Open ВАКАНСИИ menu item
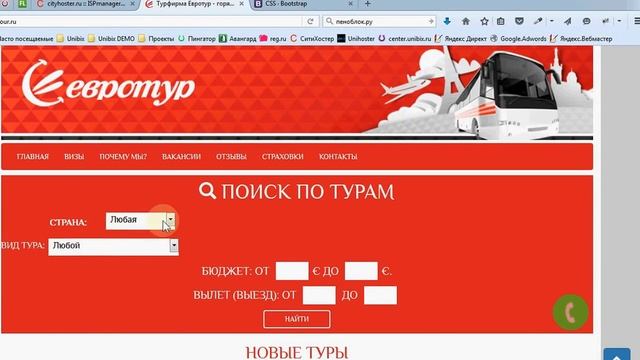This screenshot has height=360, width=640. [x=181, y=157]
